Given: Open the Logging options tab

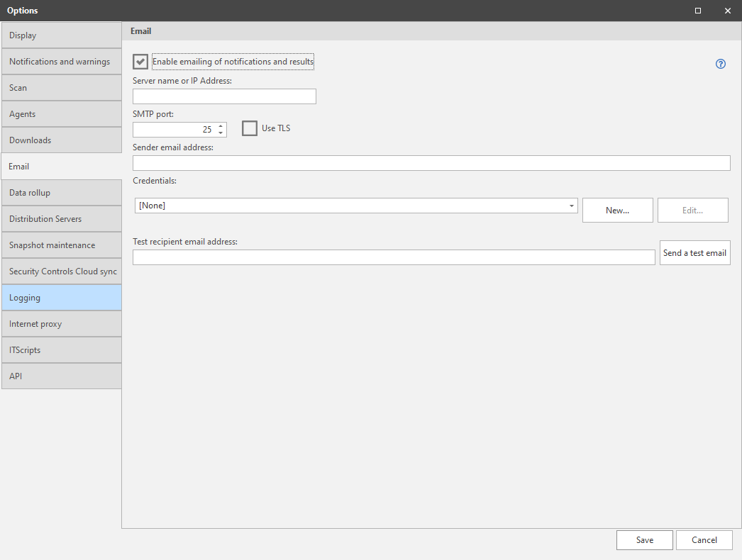Looking at the screenshot, I should (x=61, y=298).
